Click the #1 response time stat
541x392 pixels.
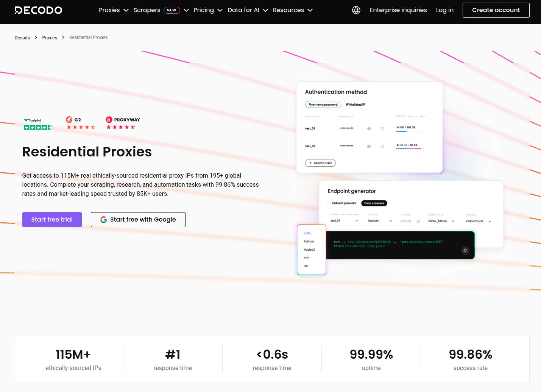coord(173,359)
